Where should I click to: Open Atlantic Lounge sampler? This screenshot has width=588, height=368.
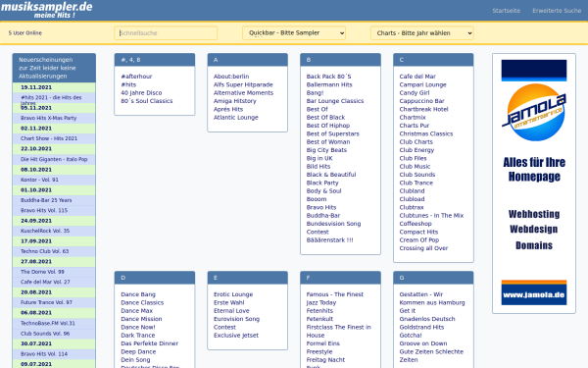(236, 118)
